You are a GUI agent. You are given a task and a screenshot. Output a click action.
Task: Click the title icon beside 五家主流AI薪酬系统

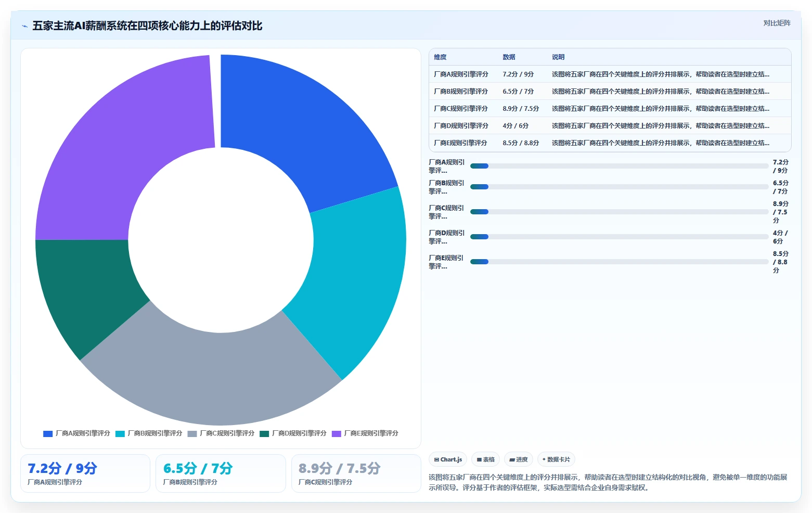point(24,26)
